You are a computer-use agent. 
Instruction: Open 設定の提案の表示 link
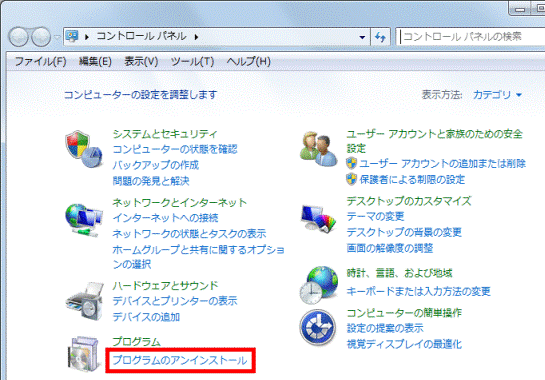click(385, 328)
